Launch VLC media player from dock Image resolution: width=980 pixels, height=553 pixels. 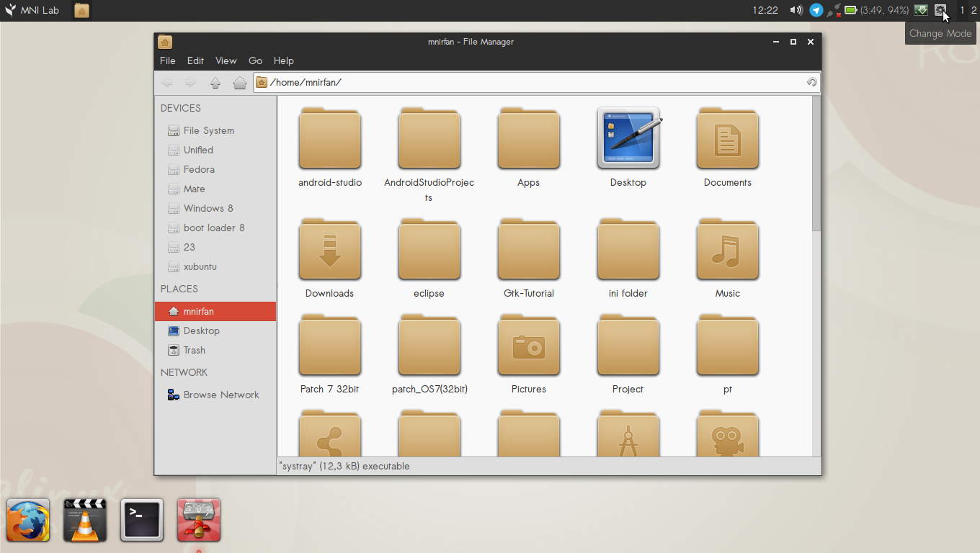[85, 520]
